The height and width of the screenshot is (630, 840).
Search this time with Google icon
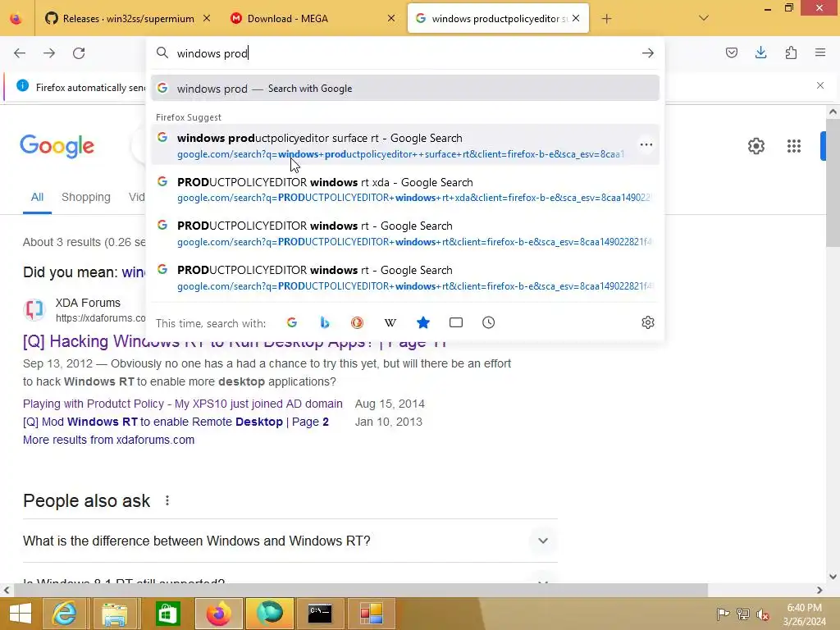click(x=292, y=322)
